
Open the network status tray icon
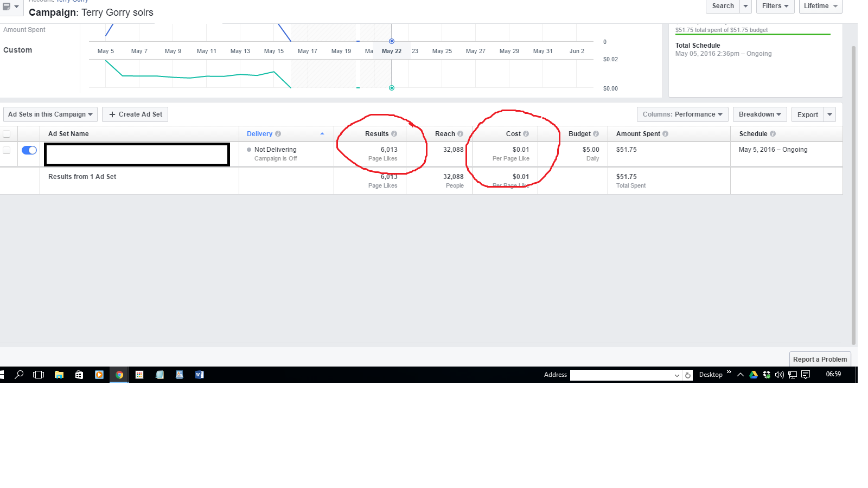793,374
